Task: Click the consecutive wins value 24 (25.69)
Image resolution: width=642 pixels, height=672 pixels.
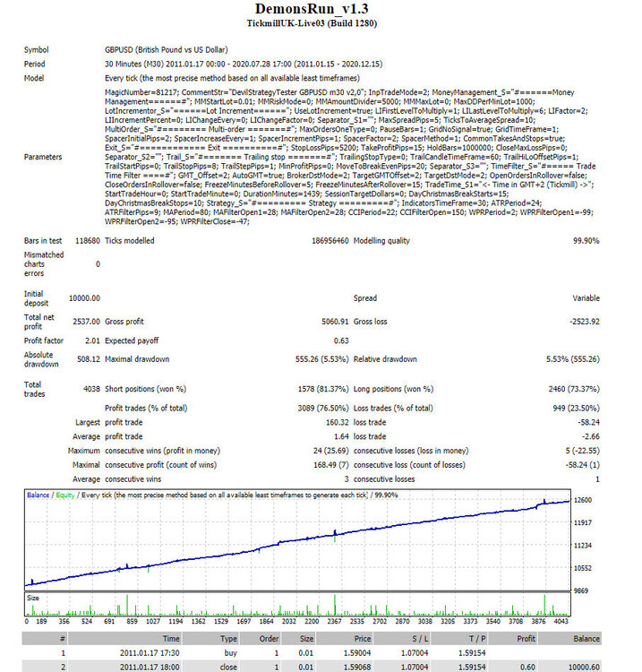Action: coord(331,451)
